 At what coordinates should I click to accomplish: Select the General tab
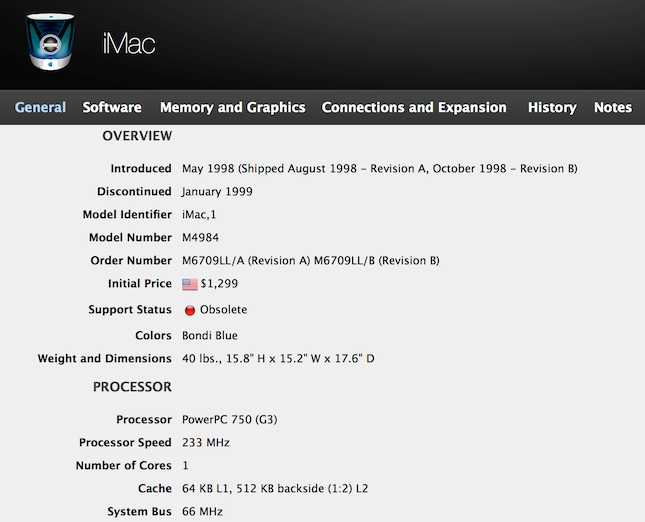point(40,107)
